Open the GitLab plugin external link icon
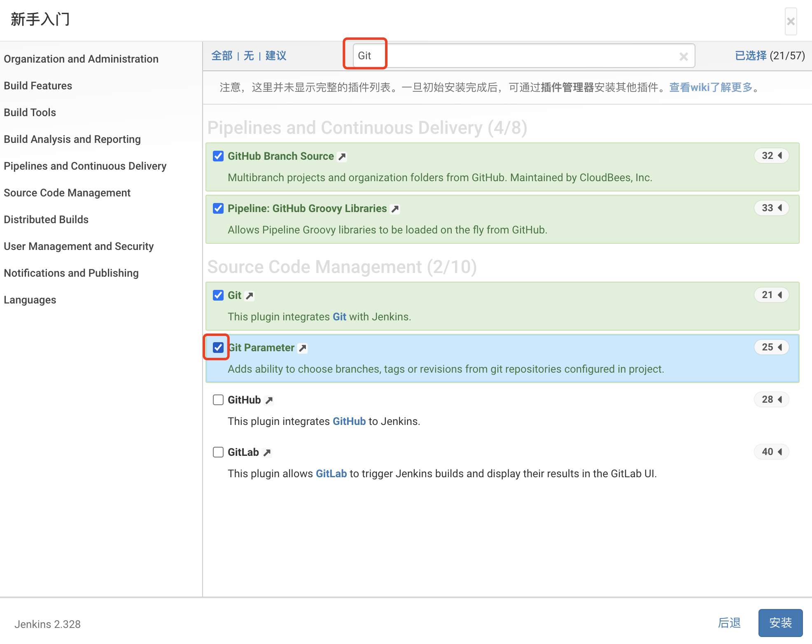The height and width of the screenshot is (644, 812). click(267, 453)
